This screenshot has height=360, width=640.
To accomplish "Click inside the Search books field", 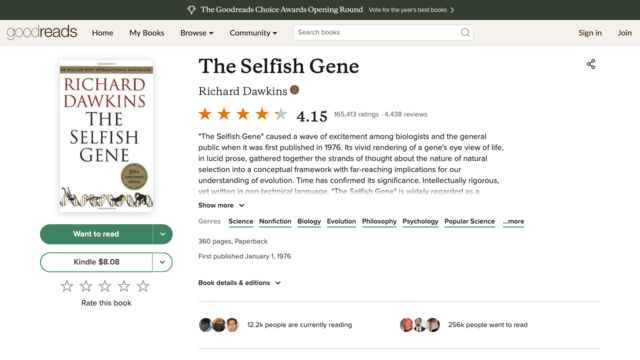I will pyautogui.click(x=378, y=32).
